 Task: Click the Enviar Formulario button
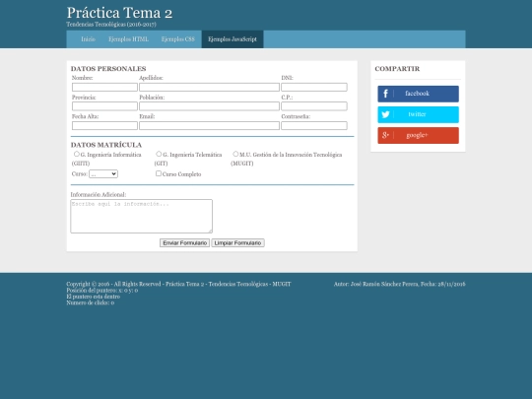click(184, 243)
